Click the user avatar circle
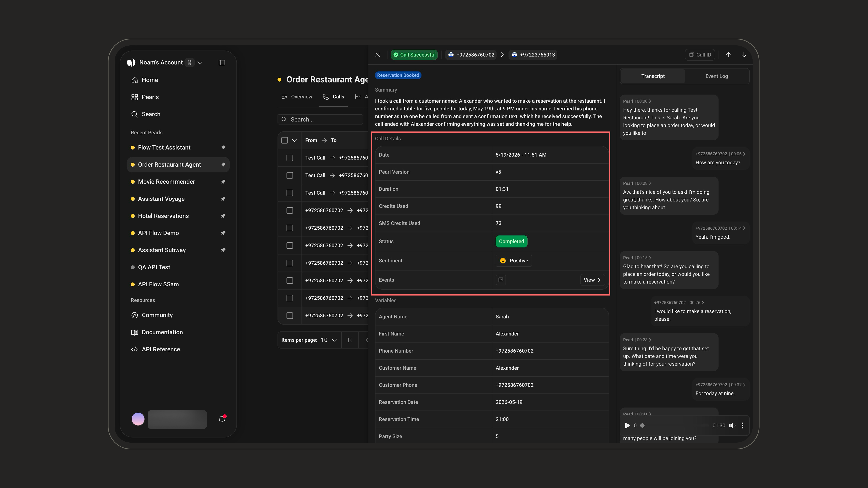This screenshot has height=488, width=868. pyautogui.click(x=138, y=419)
